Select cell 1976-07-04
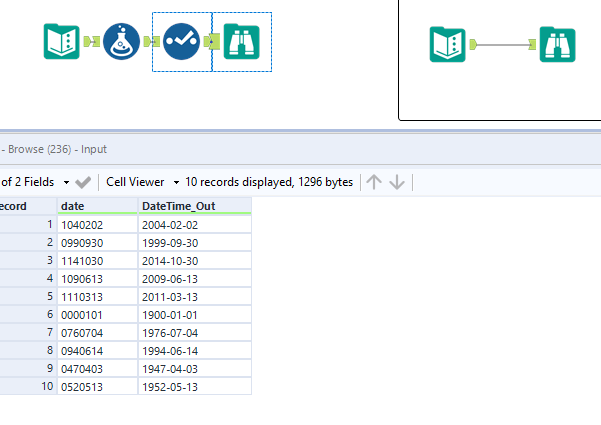Viewport: 601px width, 425px height. [x=195, y=333]
